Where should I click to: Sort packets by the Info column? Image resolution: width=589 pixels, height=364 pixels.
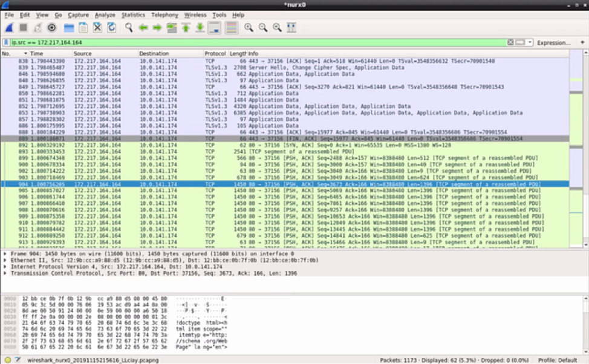click(x=408, y=53)
